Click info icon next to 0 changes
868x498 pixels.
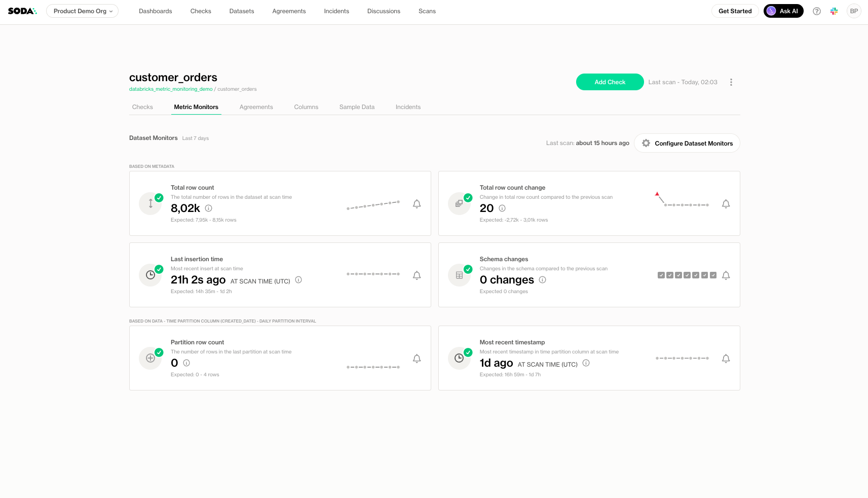click(x=542, y=280)
